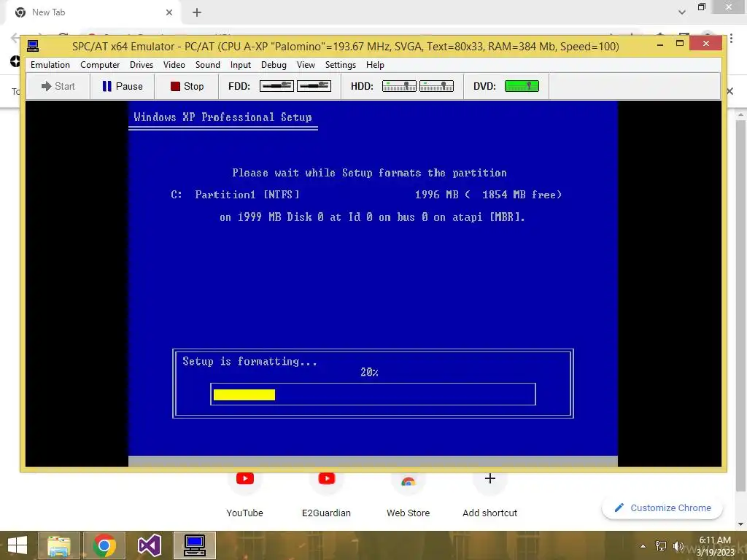Open the volume tray icon
This screenshot has width=747, height=560.
click(678, 546)
